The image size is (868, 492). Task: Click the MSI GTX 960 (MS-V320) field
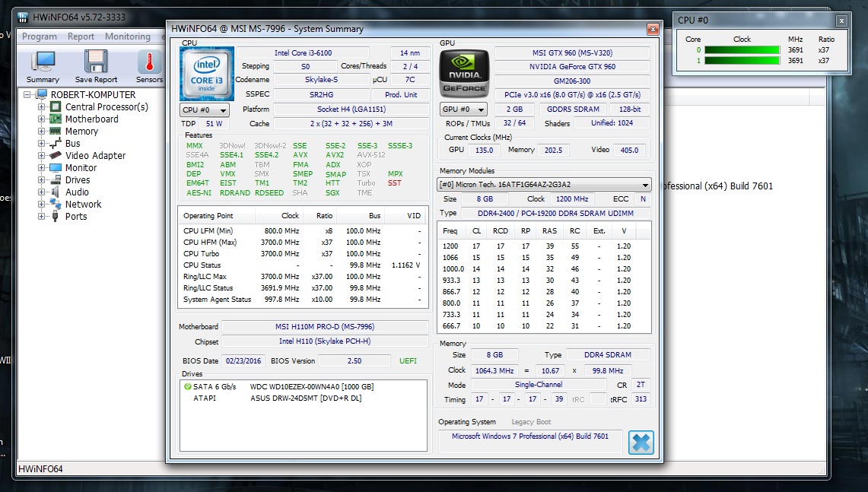coord(572,52)
